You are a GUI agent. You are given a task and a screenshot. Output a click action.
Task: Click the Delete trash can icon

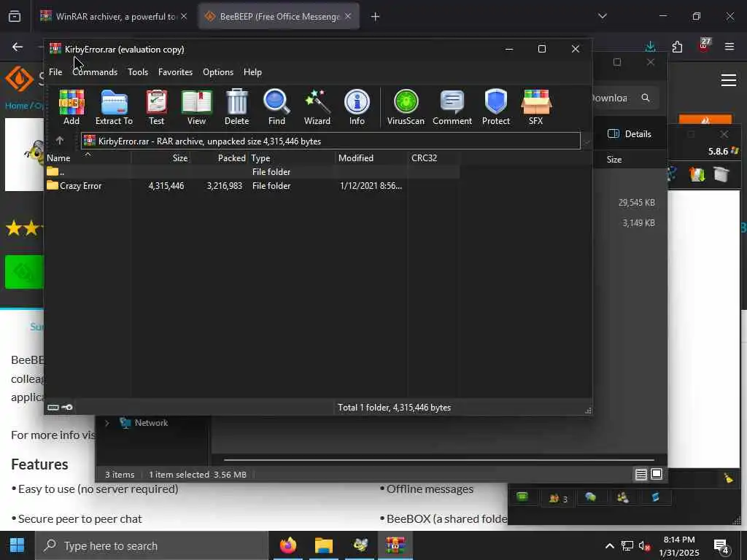[x=237, y=107]
